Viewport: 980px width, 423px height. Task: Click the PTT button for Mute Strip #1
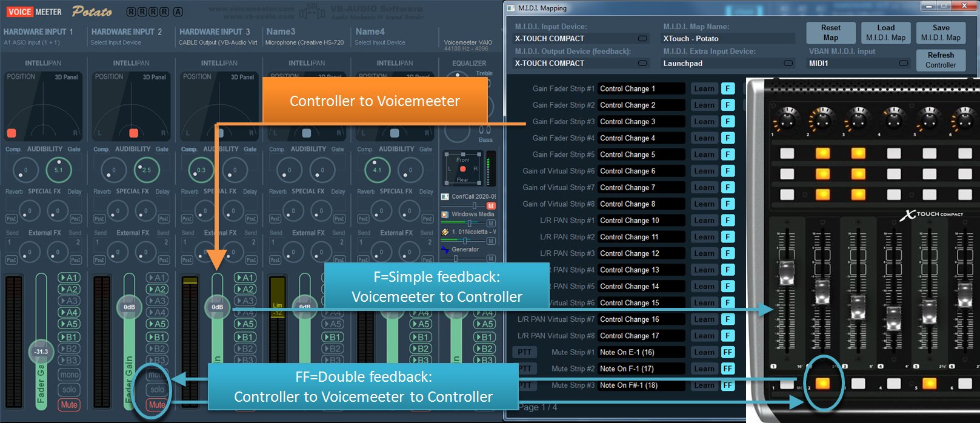[x=525, y=352]
